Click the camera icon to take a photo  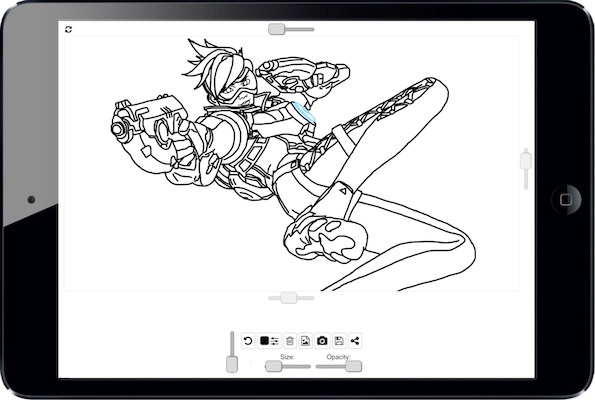[x=322, y=341]
